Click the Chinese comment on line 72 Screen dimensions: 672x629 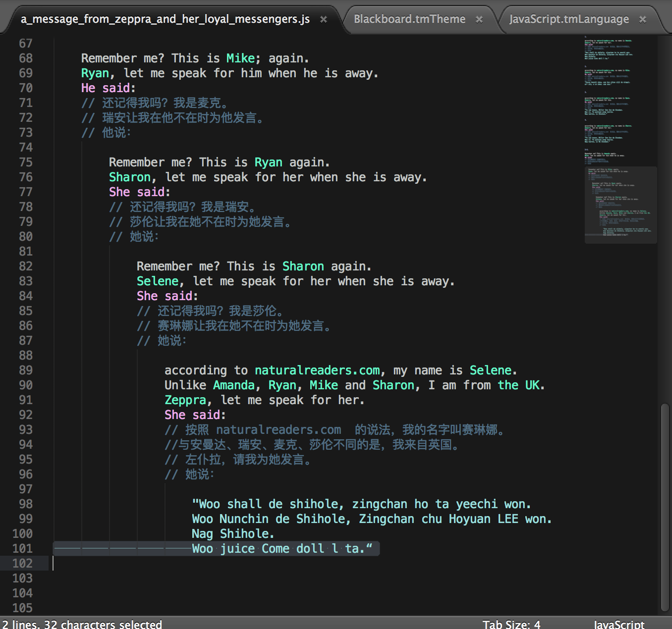(172, 118)
